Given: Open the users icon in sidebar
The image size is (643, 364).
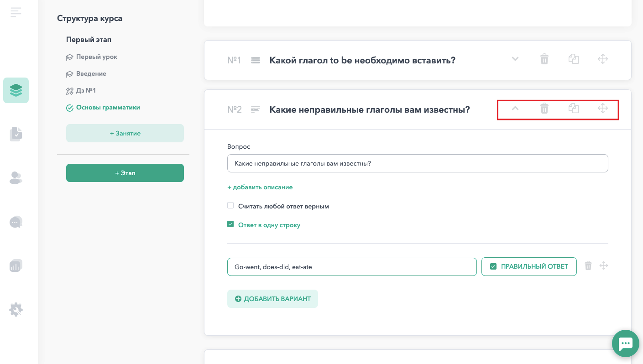Looking at the screenshot, I should 16,178.
